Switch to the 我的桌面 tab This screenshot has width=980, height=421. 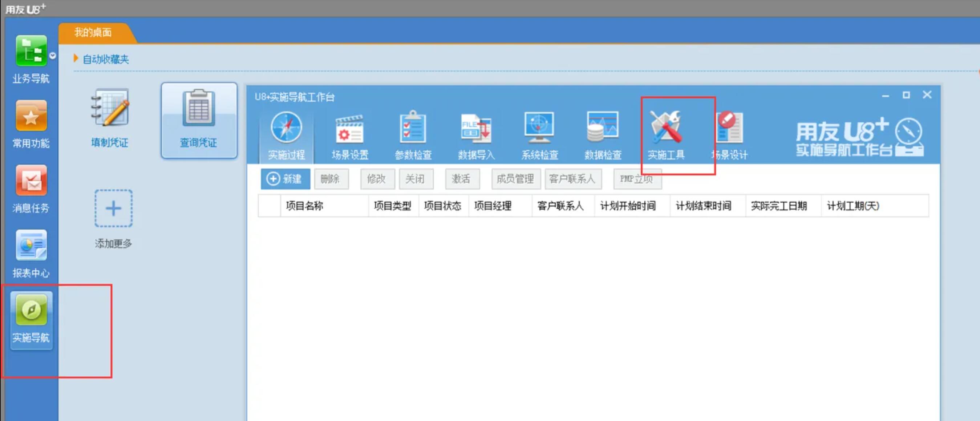pos(93,33)
